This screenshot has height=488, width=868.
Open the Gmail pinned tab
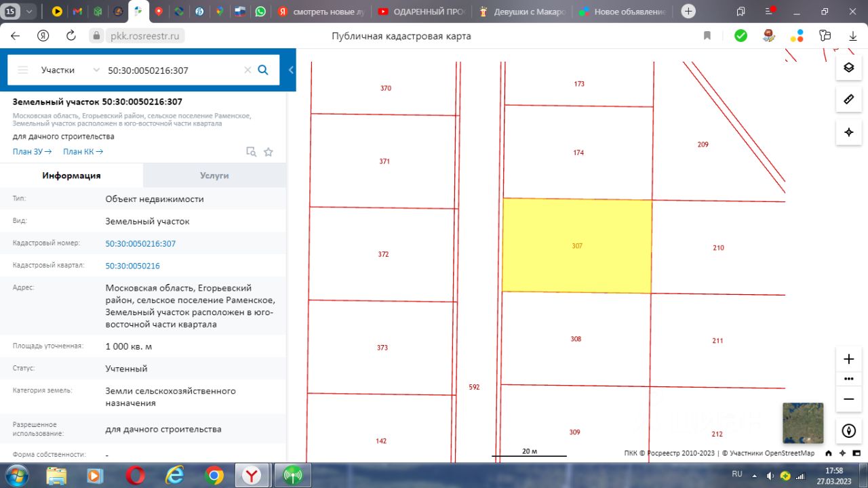pyautogui.click(x=77, y=12)
